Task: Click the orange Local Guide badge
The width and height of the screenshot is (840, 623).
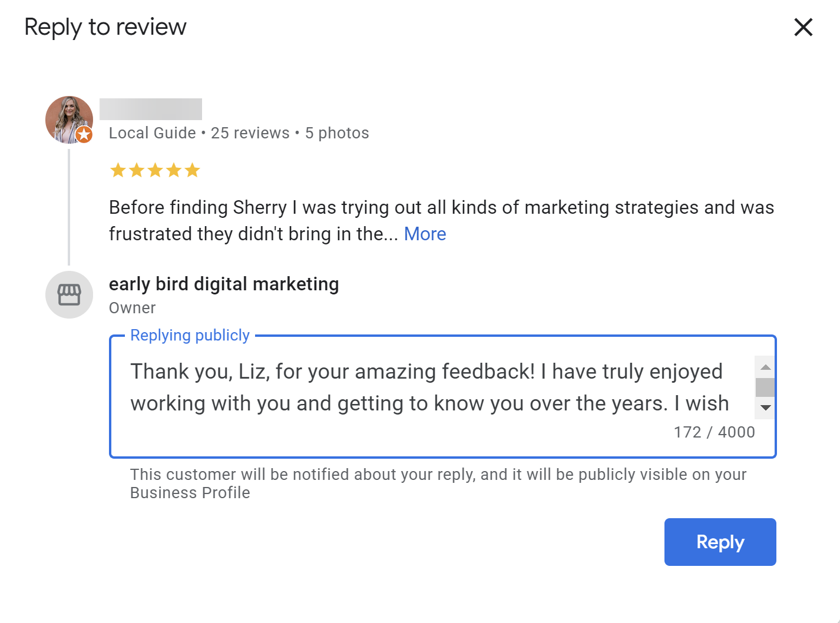Action: (84, 135)
